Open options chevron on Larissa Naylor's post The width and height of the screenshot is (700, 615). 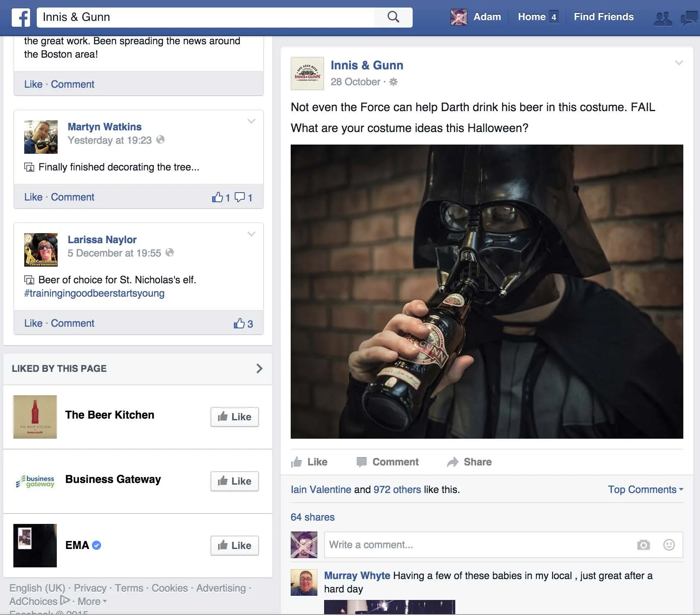click(x=251, y=234)
